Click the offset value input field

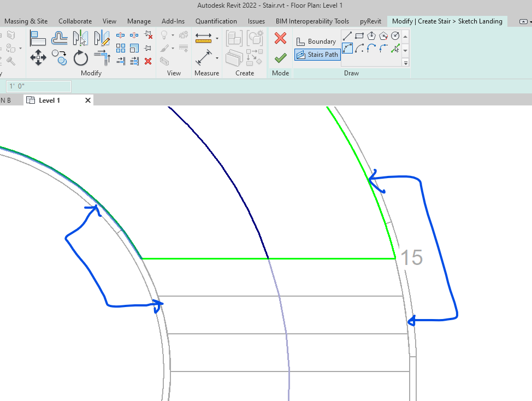38,86
